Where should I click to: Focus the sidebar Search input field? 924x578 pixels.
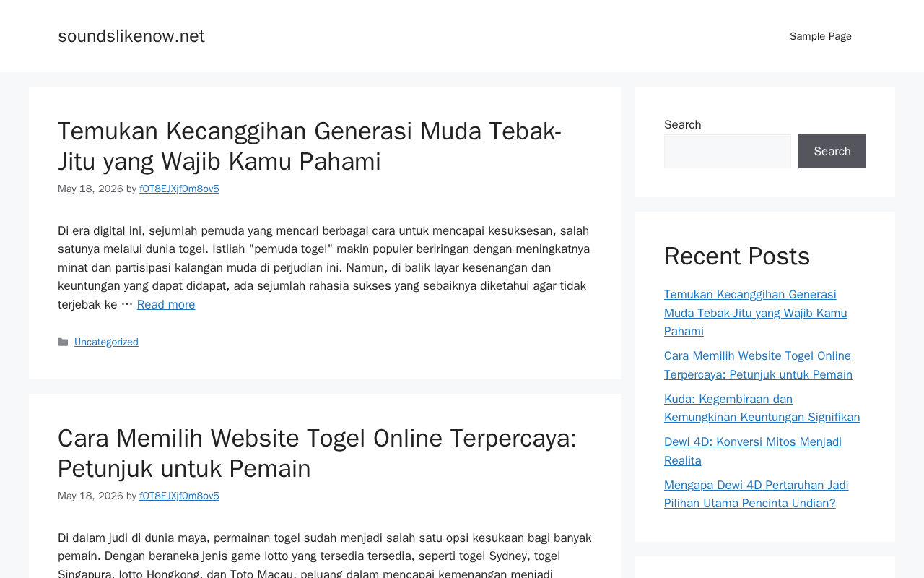(x=728, y=151)
